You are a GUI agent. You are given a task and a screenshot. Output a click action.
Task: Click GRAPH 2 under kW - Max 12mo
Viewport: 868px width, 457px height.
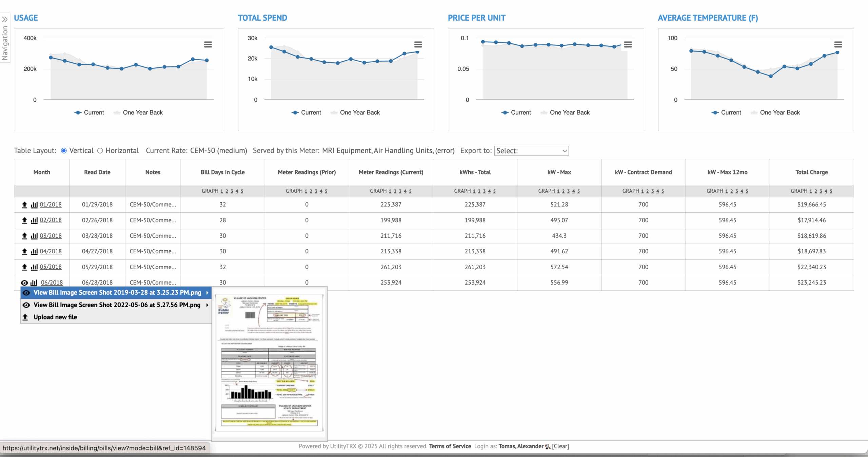click(x=732, y=191)
